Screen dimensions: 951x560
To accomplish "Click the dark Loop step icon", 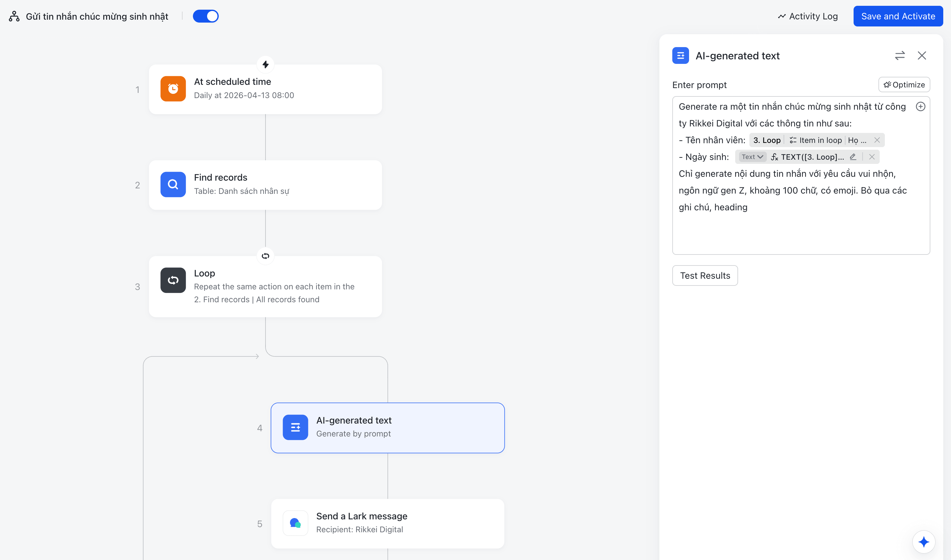I will [173, 280].
